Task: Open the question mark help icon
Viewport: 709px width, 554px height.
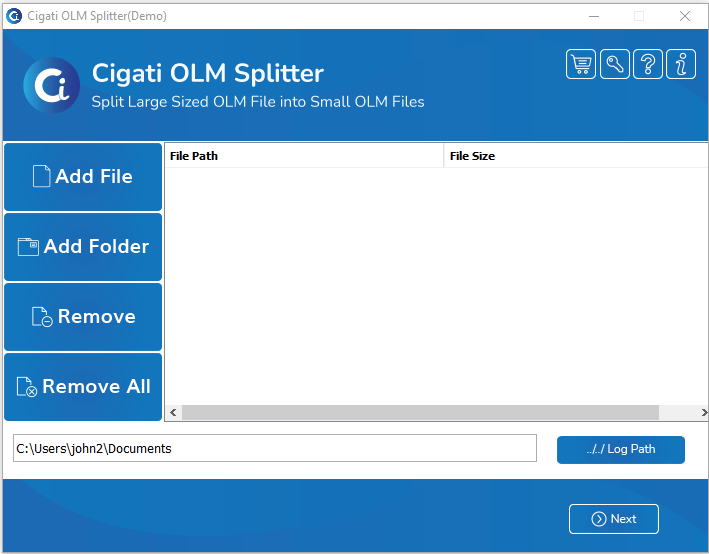Action: 648,64
